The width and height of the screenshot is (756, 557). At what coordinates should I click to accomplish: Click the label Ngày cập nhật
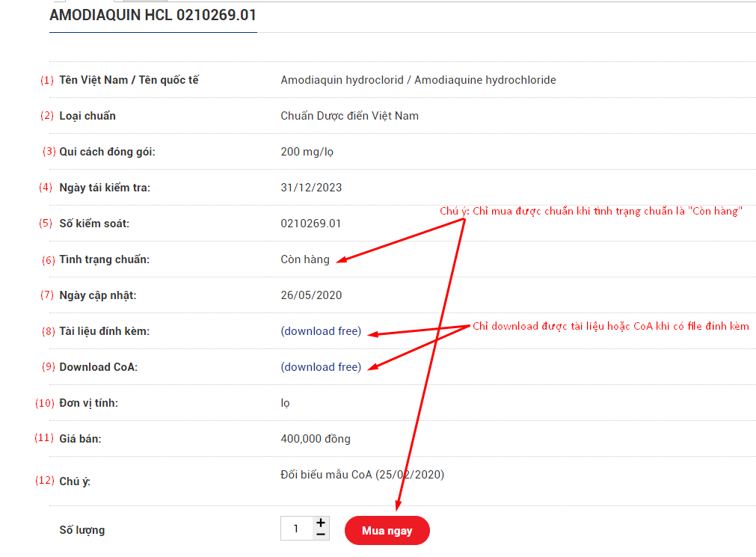97,295
